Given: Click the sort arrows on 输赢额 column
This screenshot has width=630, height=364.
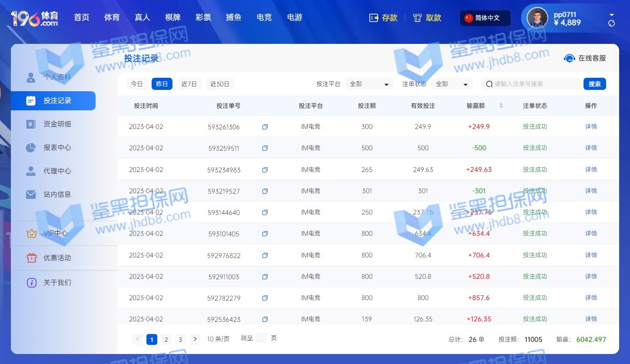Looking at the screenshot, I should coord(501,106).
